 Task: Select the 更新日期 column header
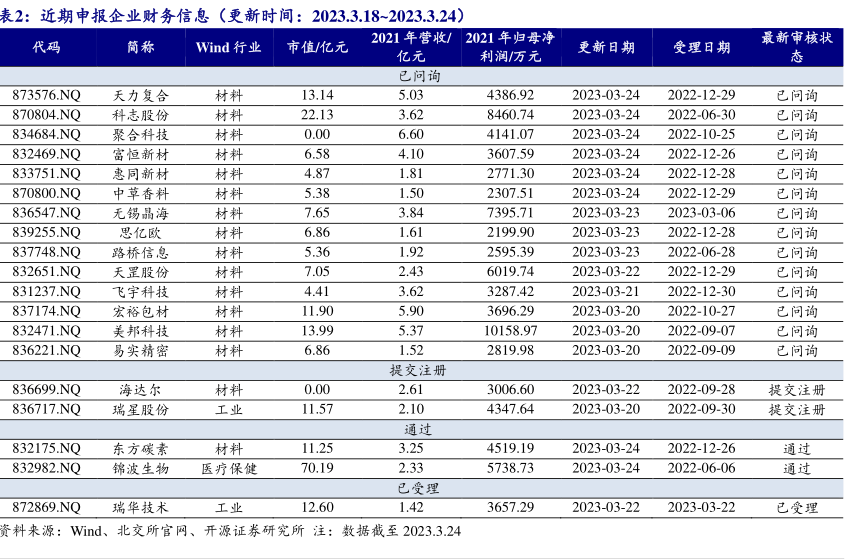pyautogui.click(x=605, y=47)
